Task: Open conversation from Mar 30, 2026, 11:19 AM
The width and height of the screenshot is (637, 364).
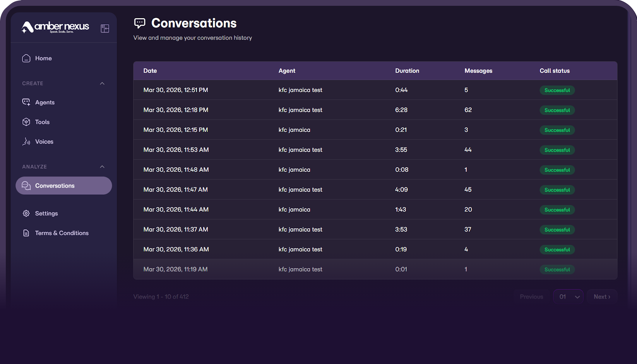Action: pyautogui.click(x=375, y=269)
